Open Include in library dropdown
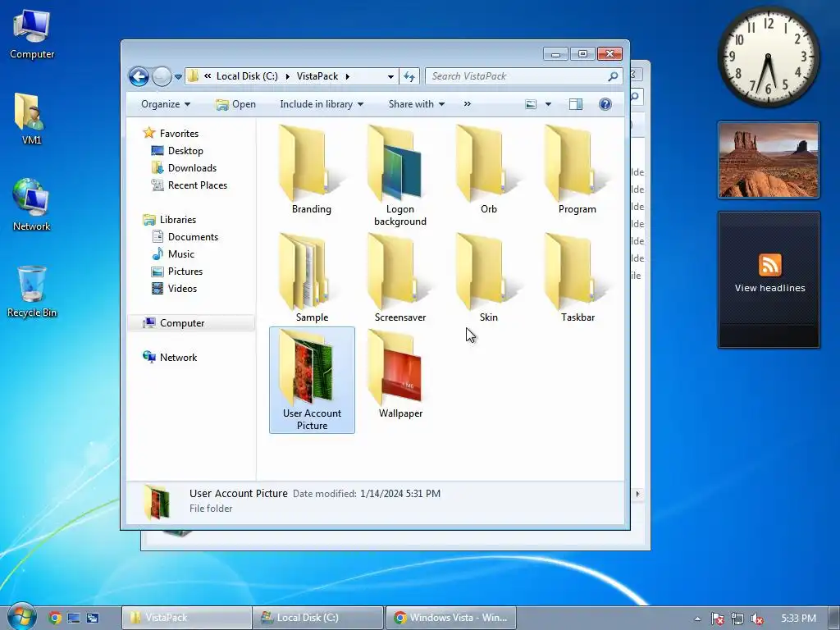The height and width of the screenshot is (630, 840). point(322,104)
